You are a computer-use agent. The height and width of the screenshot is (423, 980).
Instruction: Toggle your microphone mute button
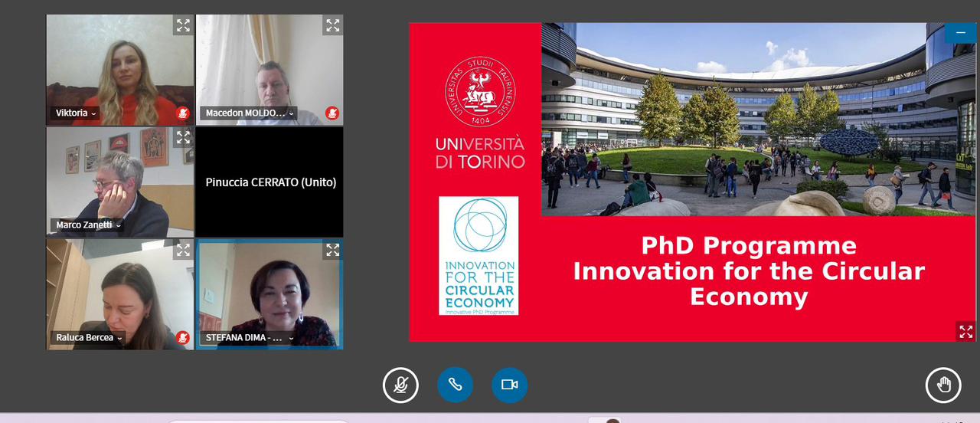pyautogui.click(x=400, y=385)
